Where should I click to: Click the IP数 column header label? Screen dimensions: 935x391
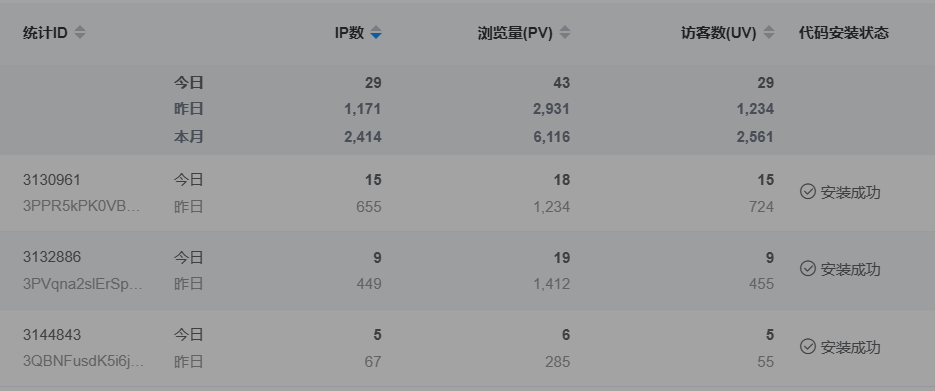coord(349,33)
